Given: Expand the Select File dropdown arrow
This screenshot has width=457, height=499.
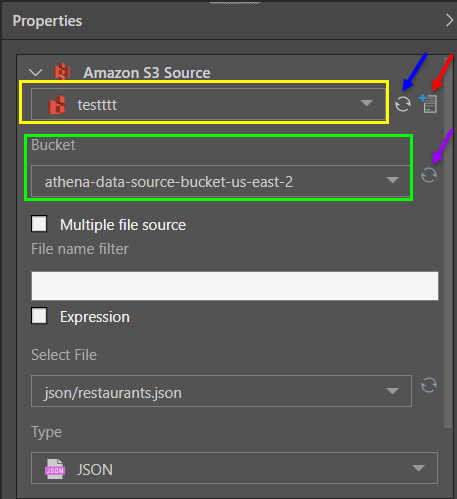Looking at the screenshot, I should click(392, 391).
